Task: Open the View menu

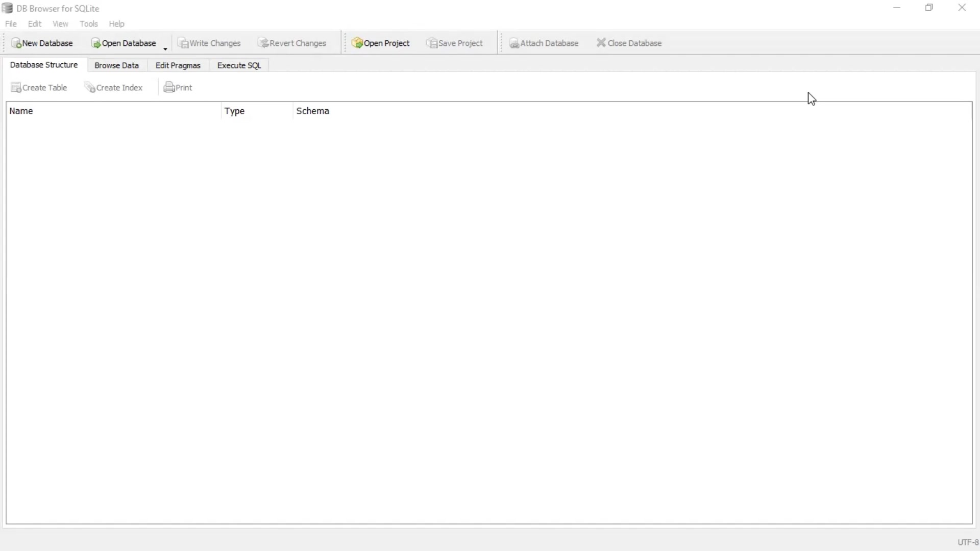Action: tap(60, 23)
